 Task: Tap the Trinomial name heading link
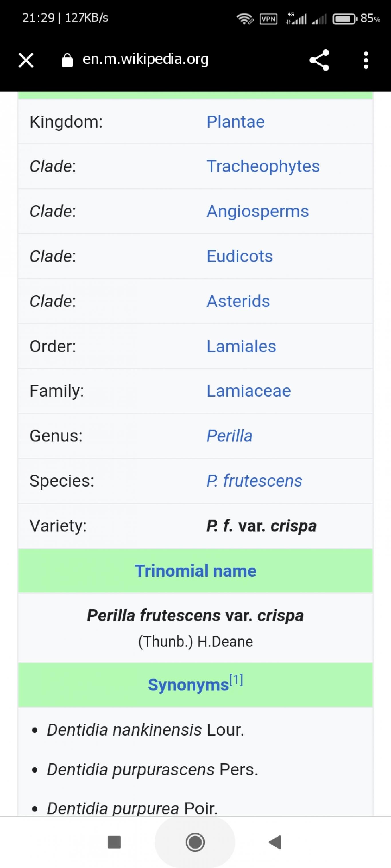point(196,571)
